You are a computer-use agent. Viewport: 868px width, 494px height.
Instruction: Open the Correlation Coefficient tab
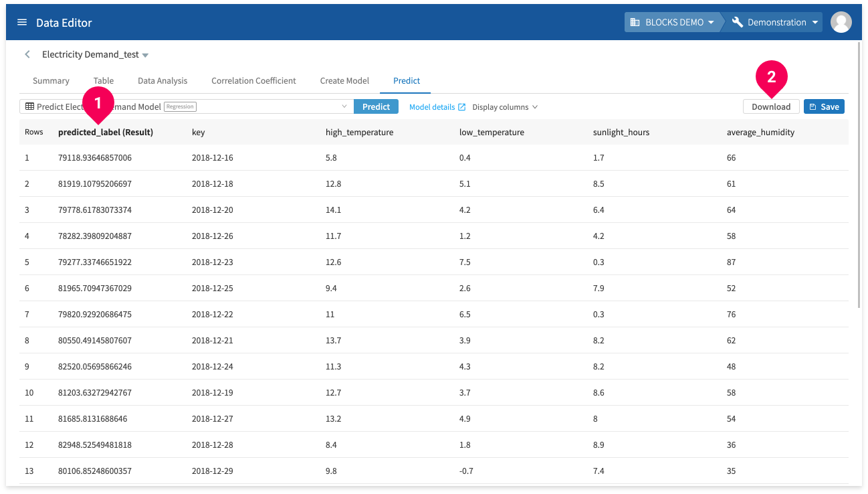coord(253,80)
